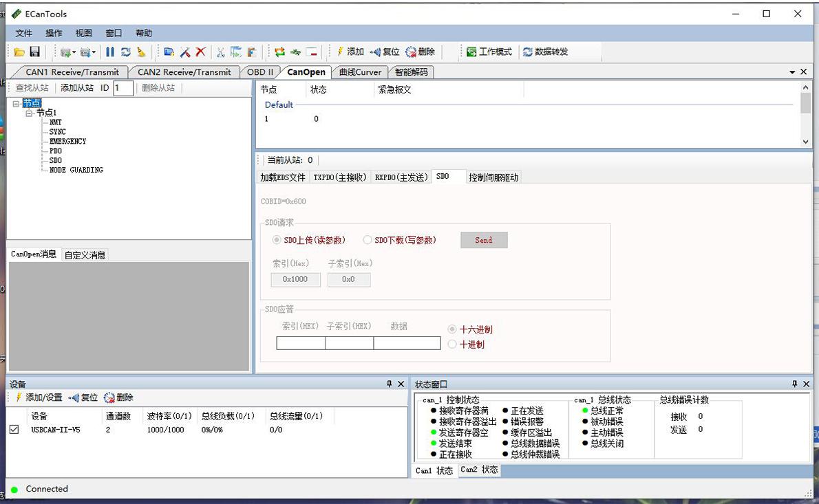
Task: Click the red X delete icon
Action: tap(200, 52)
